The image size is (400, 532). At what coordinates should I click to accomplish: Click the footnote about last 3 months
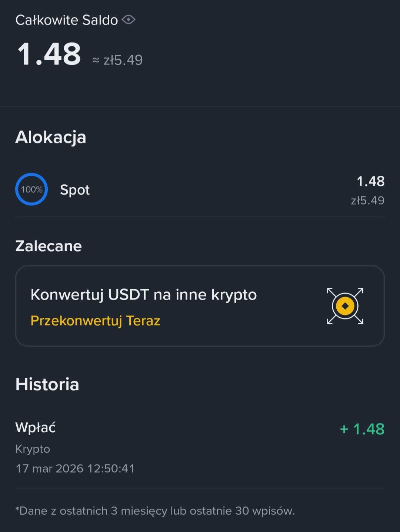click(x=155, y=511)
